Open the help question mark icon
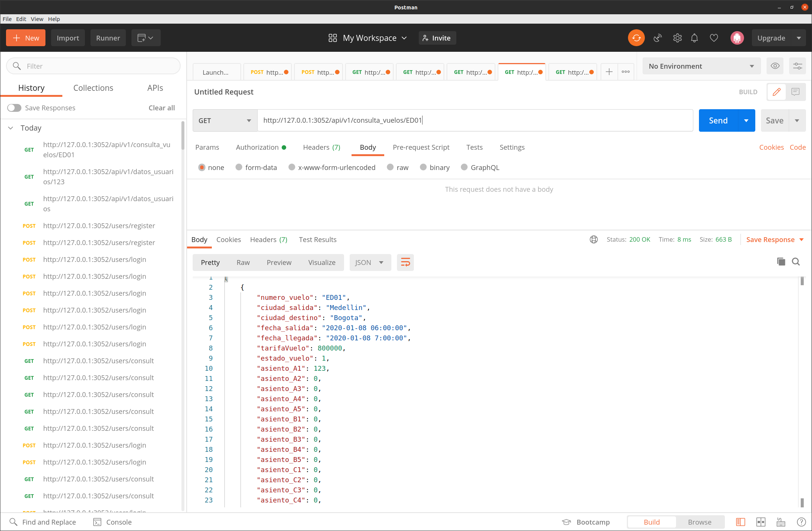This screenshot has width=812, height=531. pos(801,522)
